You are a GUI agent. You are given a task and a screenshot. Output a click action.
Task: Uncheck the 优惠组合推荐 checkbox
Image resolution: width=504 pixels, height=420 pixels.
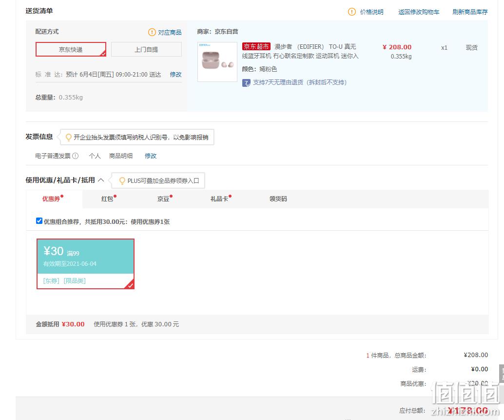39,221
